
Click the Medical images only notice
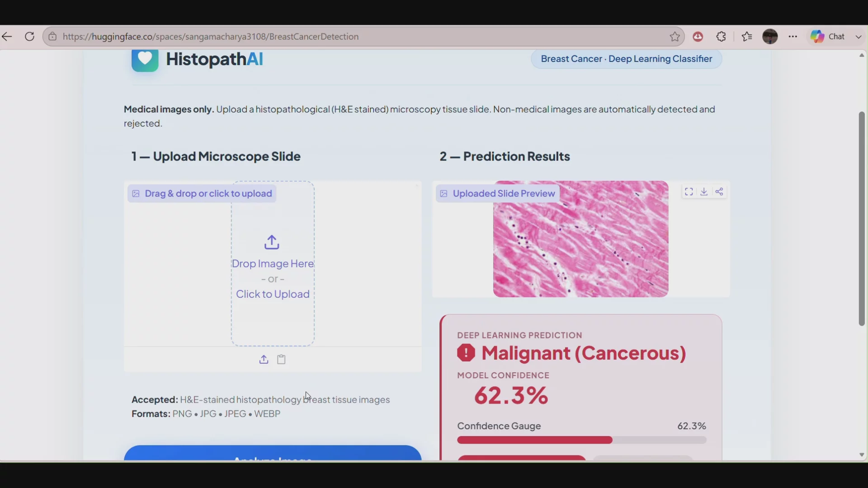(420, 116)
